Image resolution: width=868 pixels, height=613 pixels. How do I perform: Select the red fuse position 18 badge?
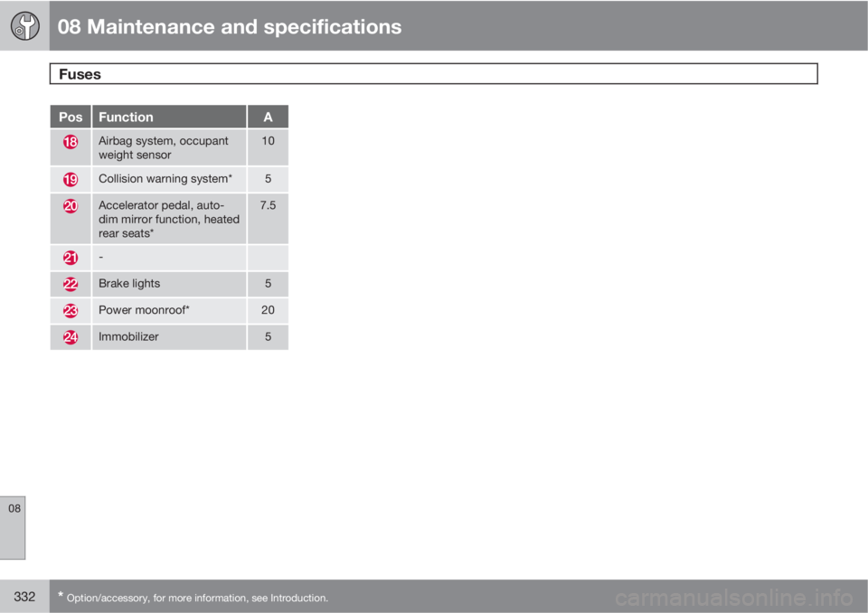(71, 142)
